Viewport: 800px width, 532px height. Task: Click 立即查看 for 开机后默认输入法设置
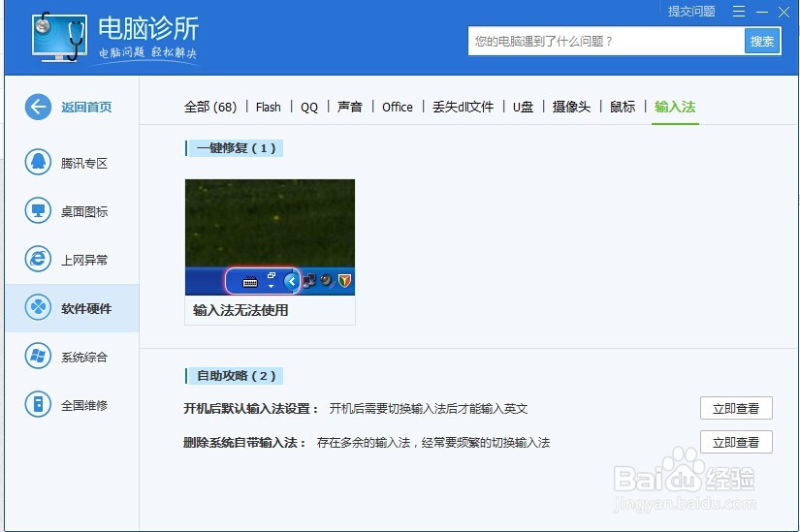click(736, 408)
